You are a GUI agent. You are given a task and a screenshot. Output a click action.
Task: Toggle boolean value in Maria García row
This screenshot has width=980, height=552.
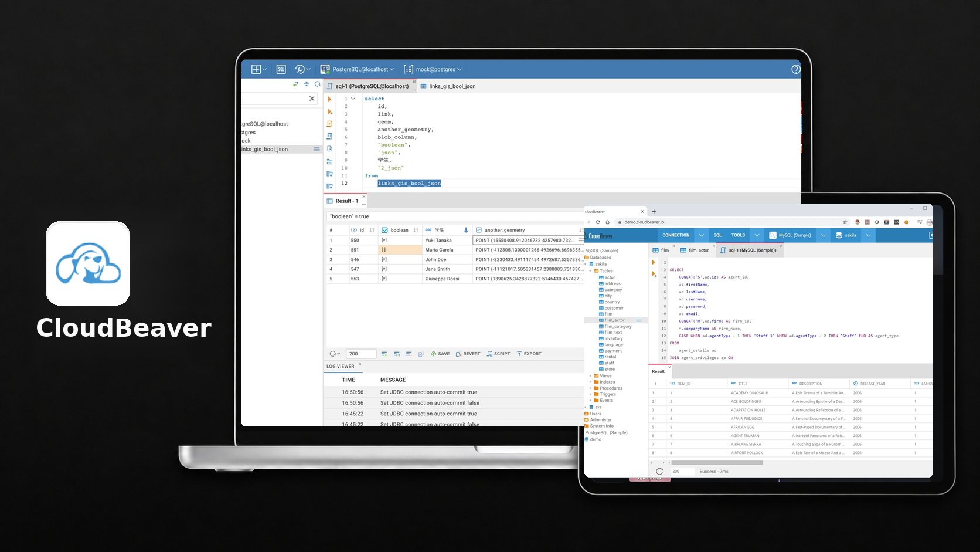coord(384,250)
